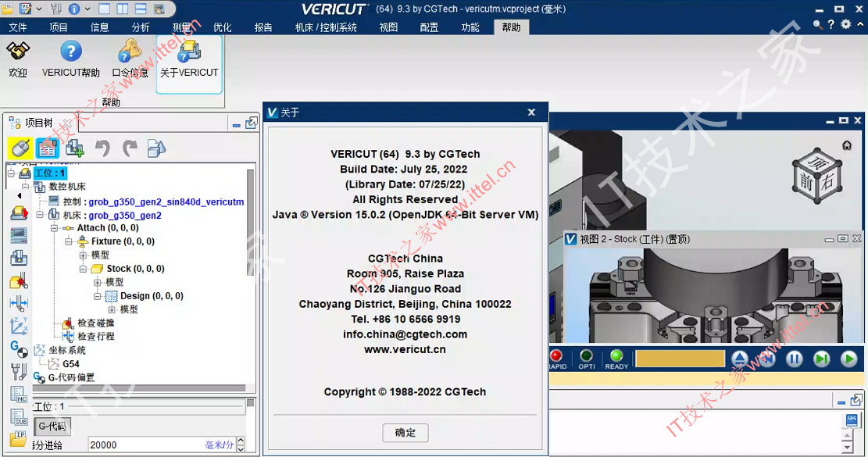
Task: Select the 控制 grob_g350_gen2_sin840d_vericutm item
Action: [153, 202]
